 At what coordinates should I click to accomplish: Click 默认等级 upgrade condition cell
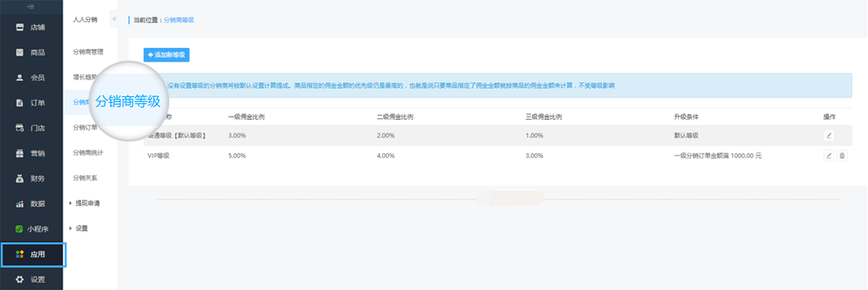(686, 135)
